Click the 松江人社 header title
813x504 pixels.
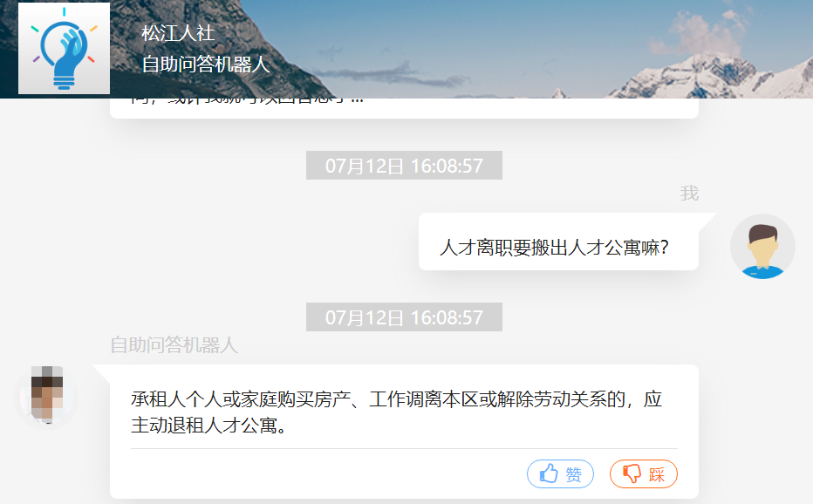pos(178,33)
